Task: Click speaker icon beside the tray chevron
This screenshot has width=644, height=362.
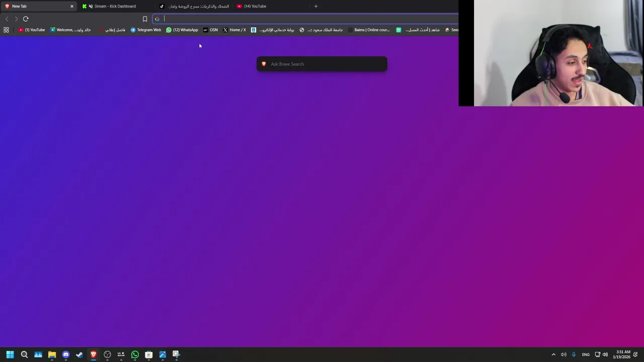Action: click(563, 354)
